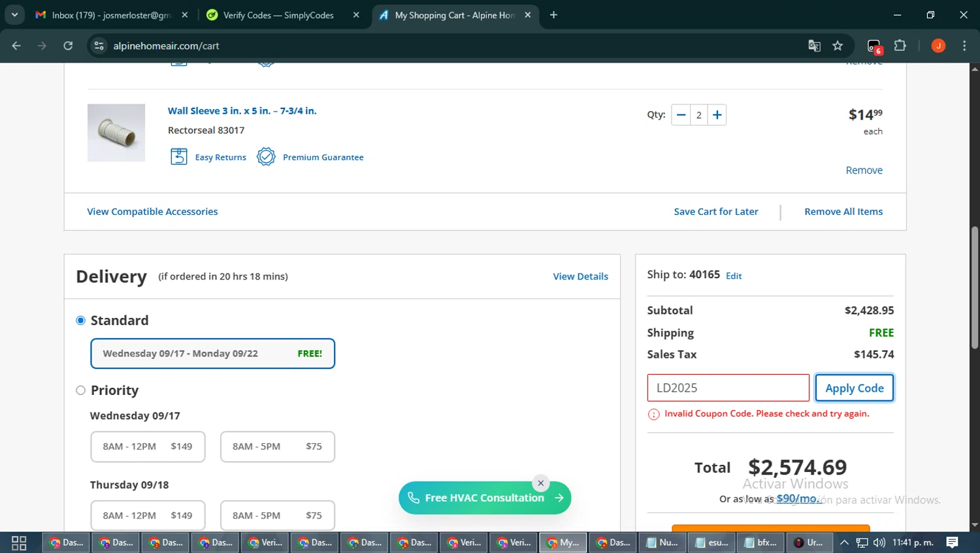Open the Windows notification center
The image size is (980, 553).
tap(953, 543)
